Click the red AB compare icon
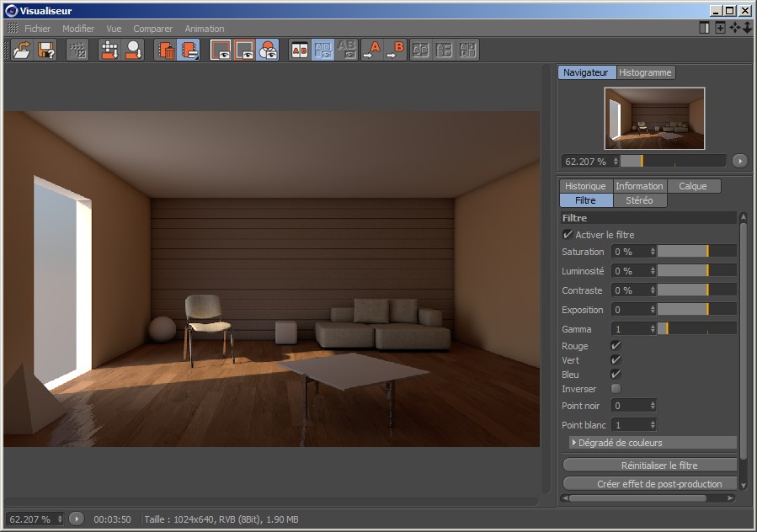757x532 pixels. [x=300, y=50]
